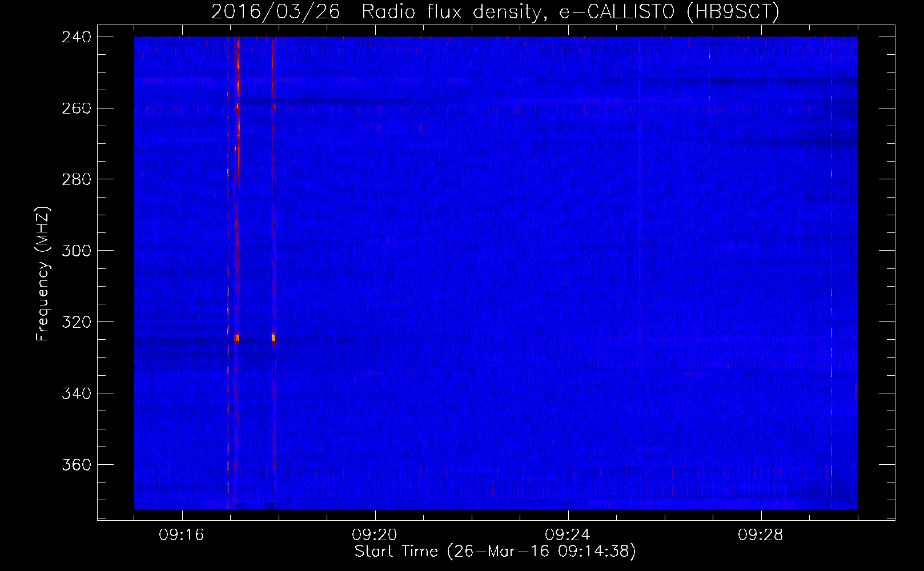Screen dimensions: 924x571
Task: Click the red vertical streak near 09:29:30
Action: 831,272
